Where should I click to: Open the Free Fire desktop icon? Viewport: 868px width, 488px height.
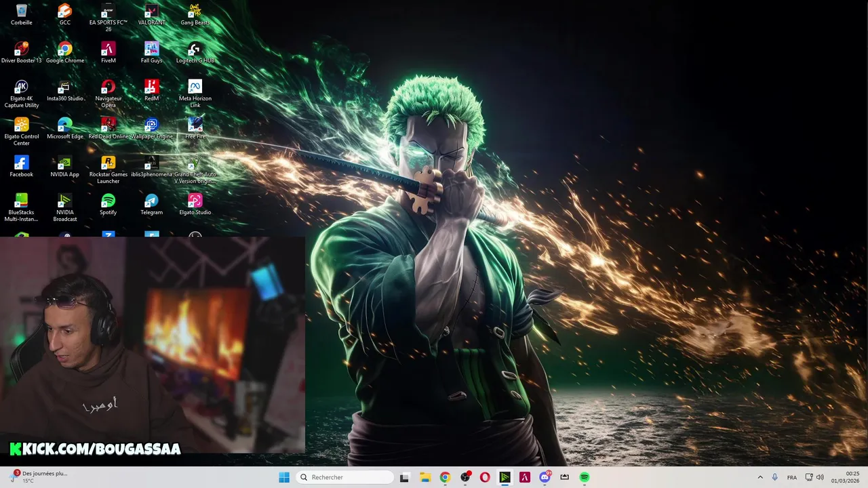tap(195, 128)
